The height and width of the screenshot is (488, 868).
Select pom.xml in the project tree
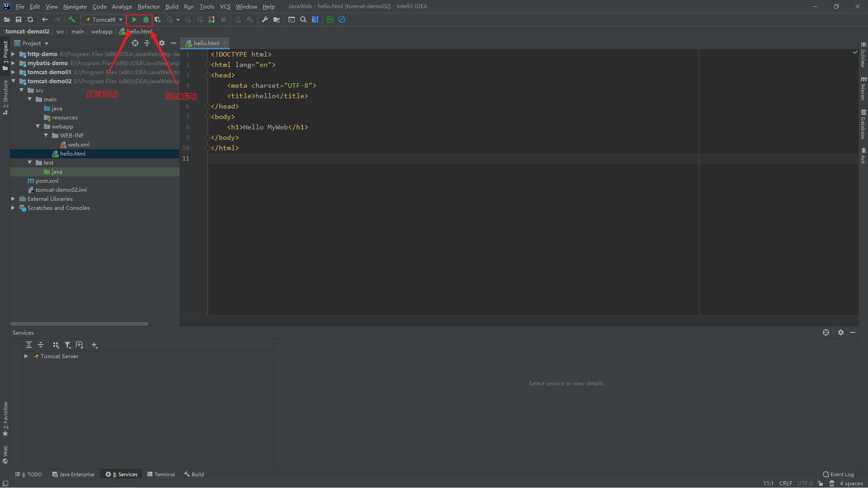47,181
